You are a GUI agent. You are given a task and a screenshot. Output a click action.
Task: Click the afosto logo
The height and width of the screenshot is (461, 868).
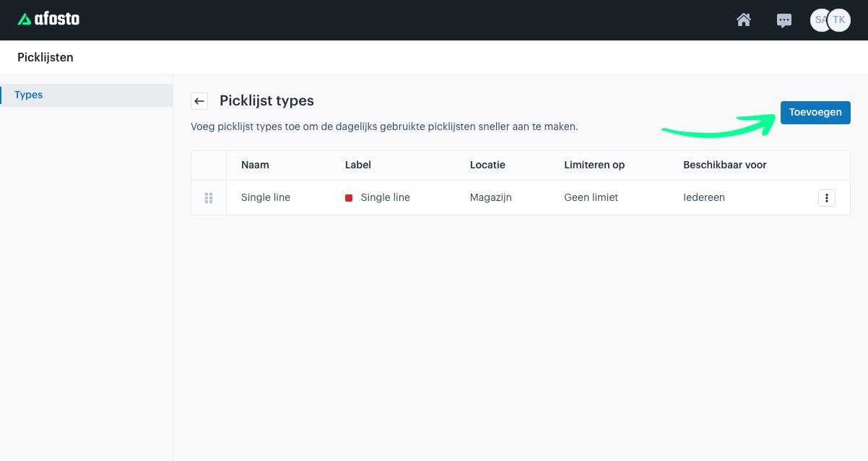coord(48,20)
